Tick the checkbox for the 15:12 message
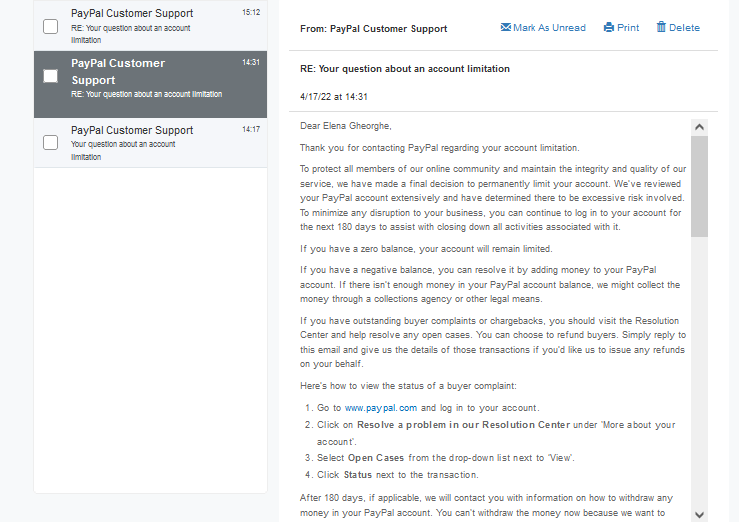The image size is (739, 522). 50,26
